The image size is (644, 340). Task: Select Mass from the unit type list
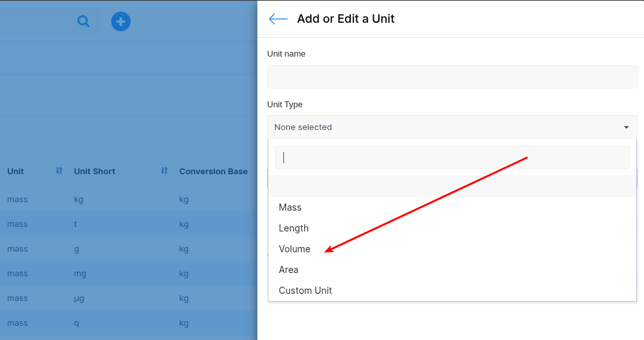[290, 207]
